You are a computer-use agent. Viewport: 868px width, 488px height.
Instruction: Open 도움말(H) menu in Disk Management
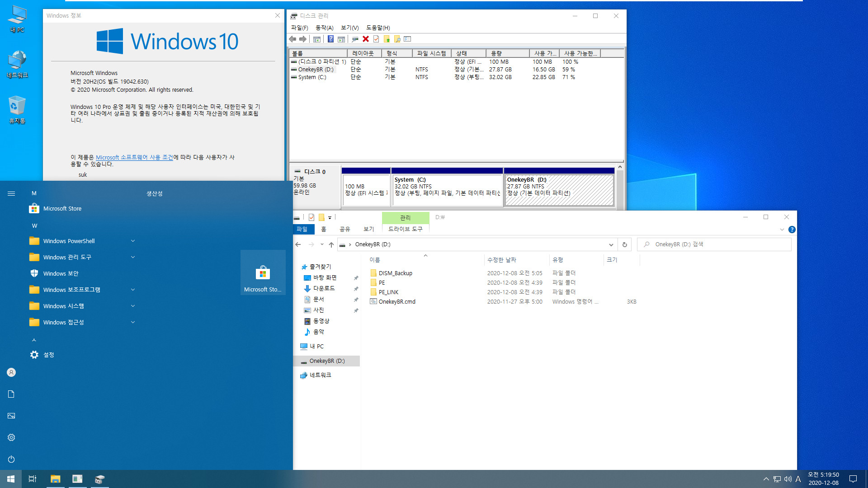378,28
